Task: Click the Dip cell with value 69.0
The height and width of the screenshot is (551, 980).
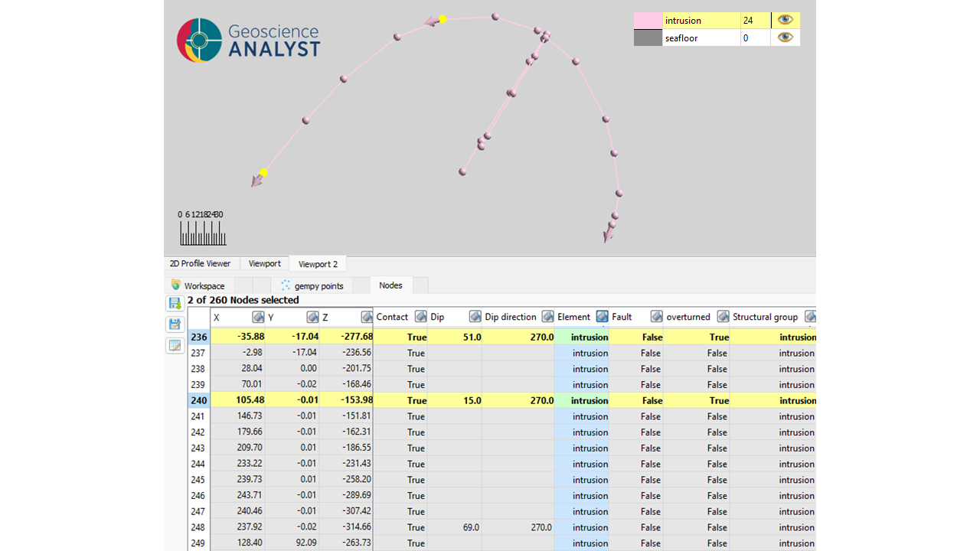Action: point(454,527)
